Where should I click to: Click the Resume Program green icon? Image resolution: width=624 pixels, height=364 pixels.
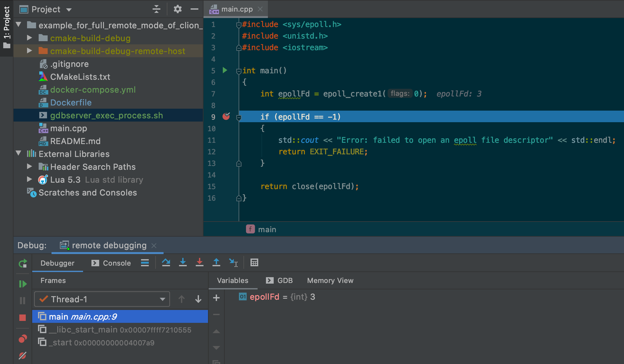click(23, 284)
